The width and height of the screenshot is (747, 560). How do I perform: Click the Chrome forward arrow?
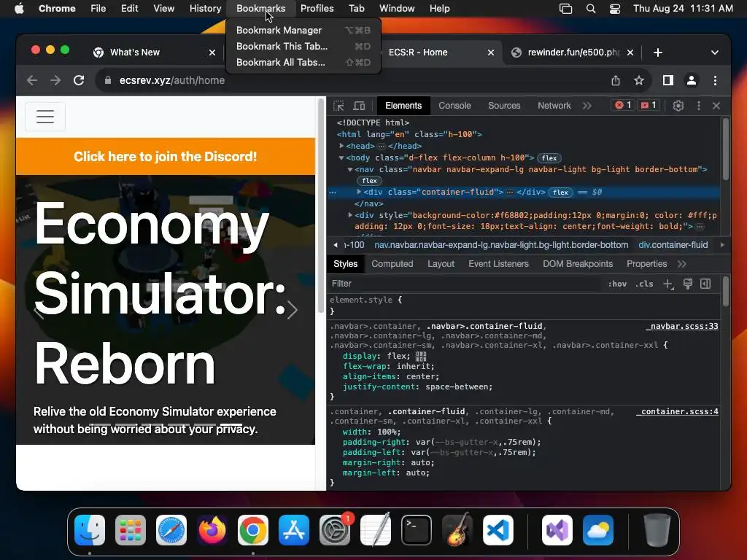(55, 80)
